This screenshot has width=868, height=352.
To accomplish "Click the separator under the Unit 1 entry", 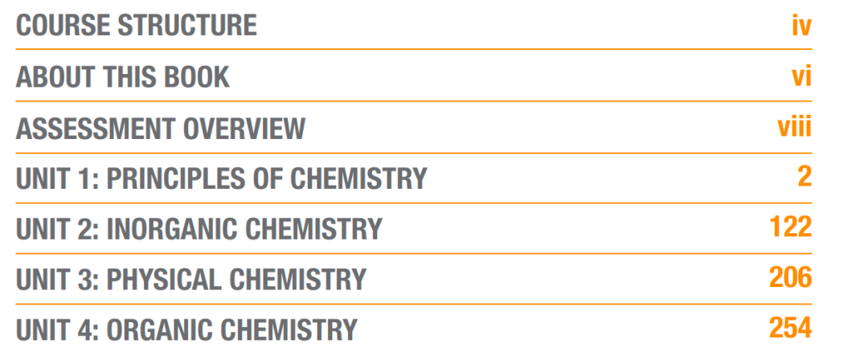I will click(x=414, y=203).
